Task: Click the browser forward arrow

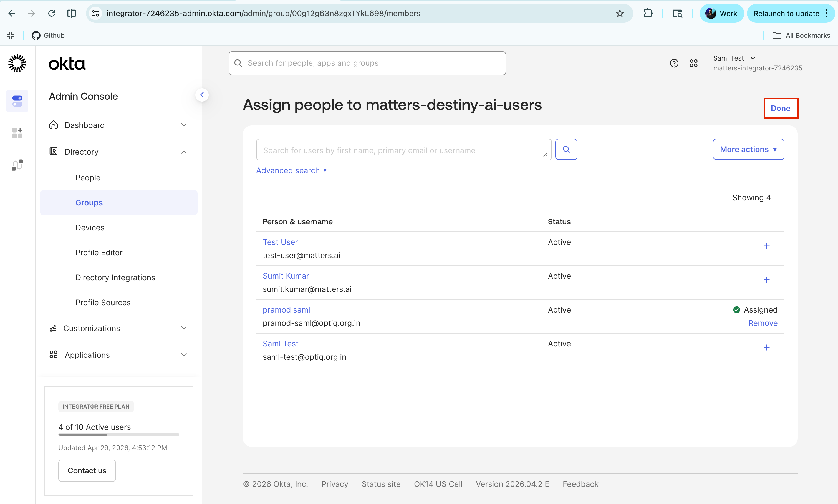Action: (32, 13)
